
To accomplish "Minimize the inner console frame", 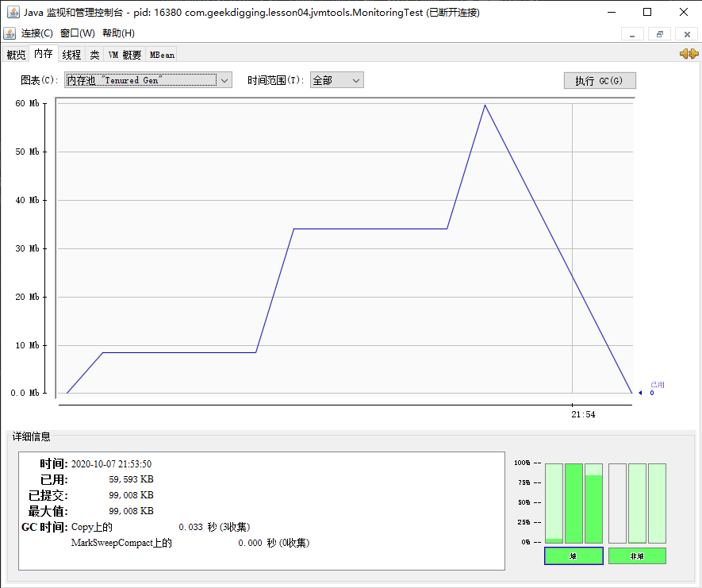I will [632, 34].
